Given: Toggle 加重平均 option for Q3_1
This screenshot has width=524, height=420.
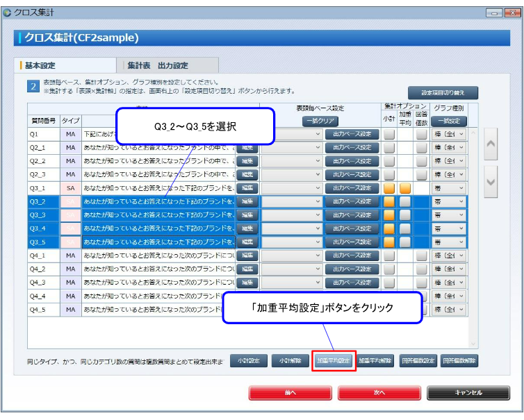Looking at the screenshot, I should point(405,188).
